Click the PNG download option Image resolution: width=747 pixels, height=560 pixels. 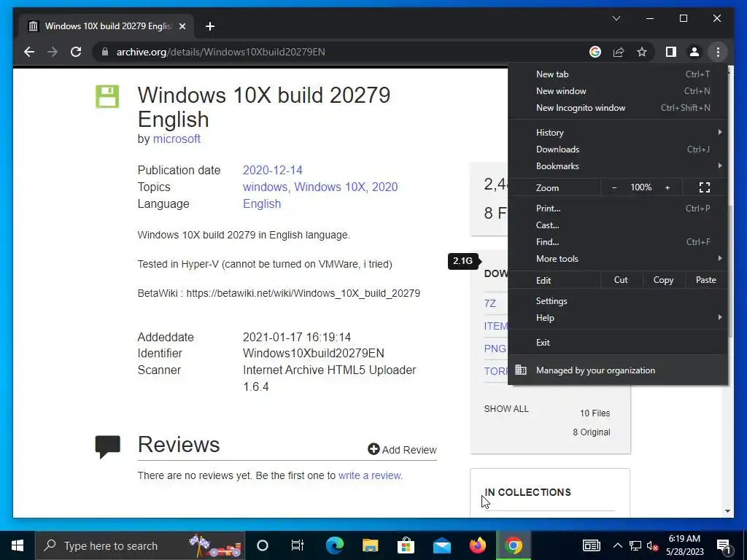click(x=495, y=349)
